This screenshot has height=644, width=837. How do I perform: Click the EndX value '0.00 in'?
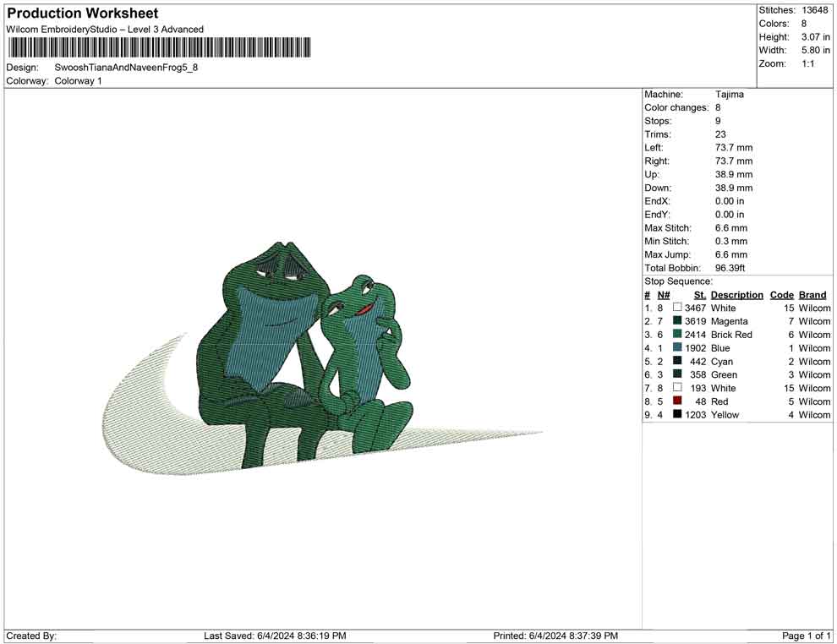tap(730, 201)
